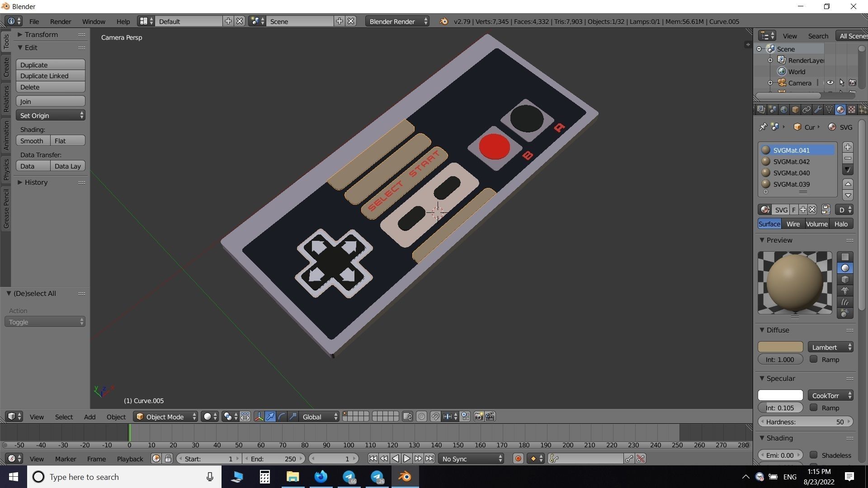The image size is (868, 488).
Task: Open the 3D view Add menu
Action: coord(90,417)
